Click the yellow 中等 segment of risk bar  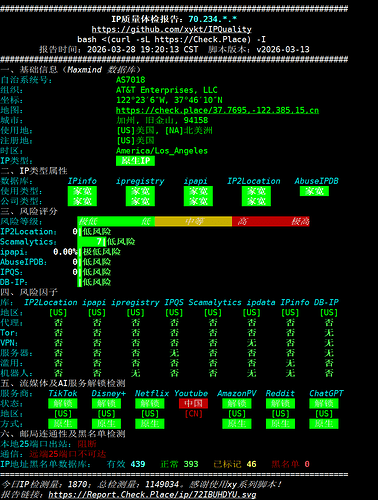193,221
